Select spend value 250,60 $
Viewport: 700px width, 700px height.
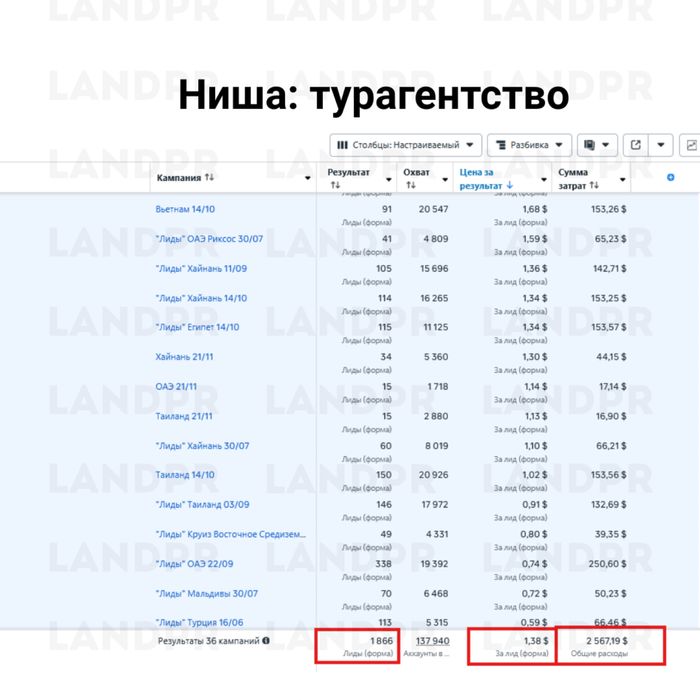[608, 564]
